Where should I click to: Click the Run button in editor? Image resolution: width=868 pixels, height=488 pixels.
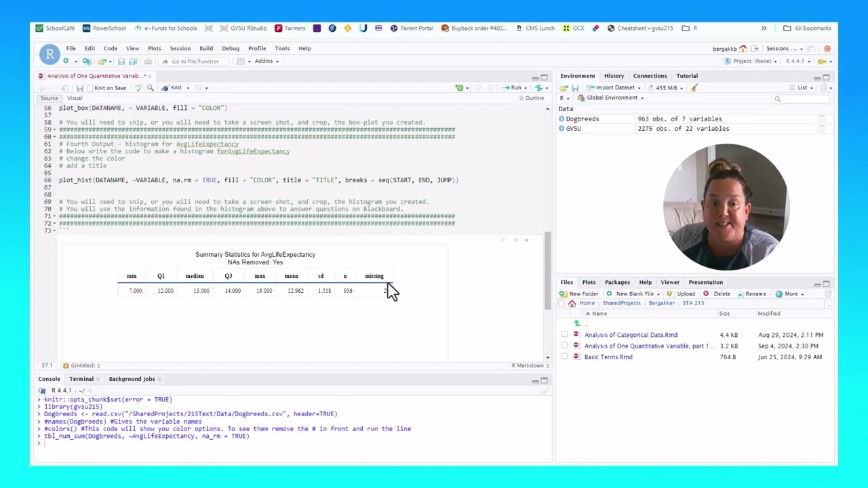[x=513, y=87]
